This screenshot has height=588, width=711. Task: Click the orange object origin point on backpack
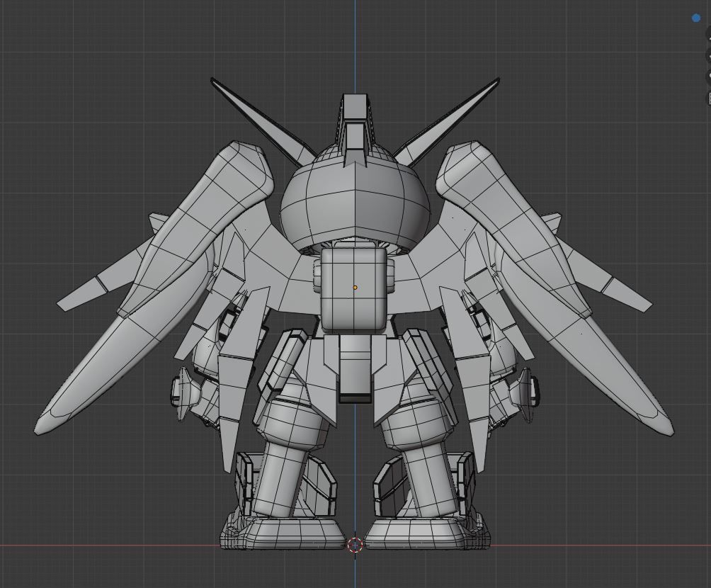coord(355,288)
